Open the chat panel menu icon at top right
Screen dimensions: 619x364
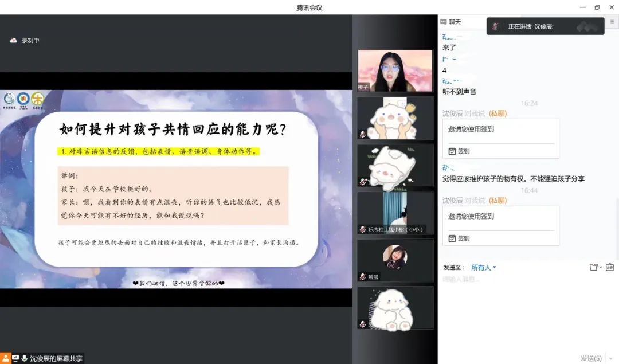point(612,22)
